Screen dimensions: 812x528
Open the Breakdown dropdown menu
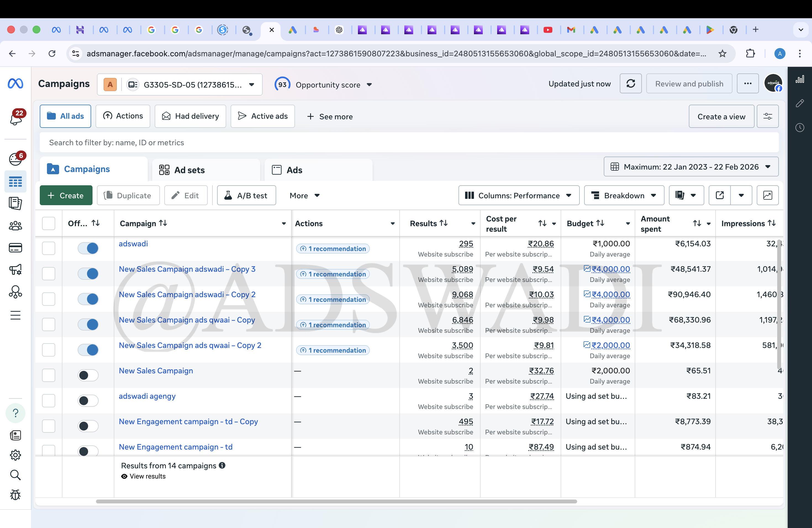coord(623,195)
